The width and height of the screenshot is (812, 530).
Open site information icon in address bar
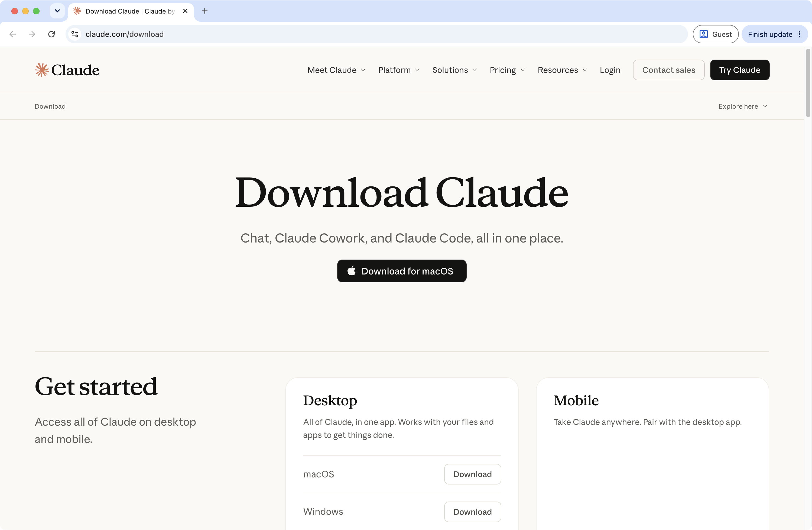click(x=75, y=34)
